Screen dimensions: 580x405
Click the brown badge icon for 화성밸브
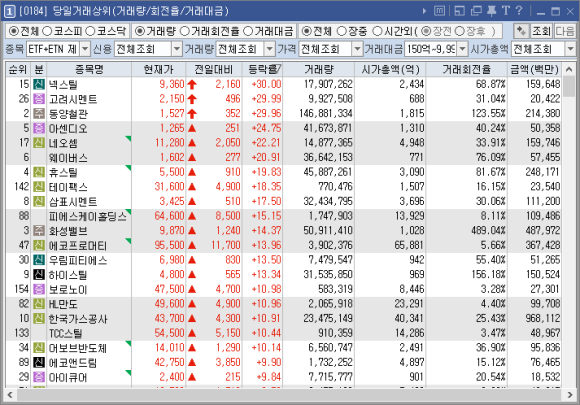click(x=39, y=231)
